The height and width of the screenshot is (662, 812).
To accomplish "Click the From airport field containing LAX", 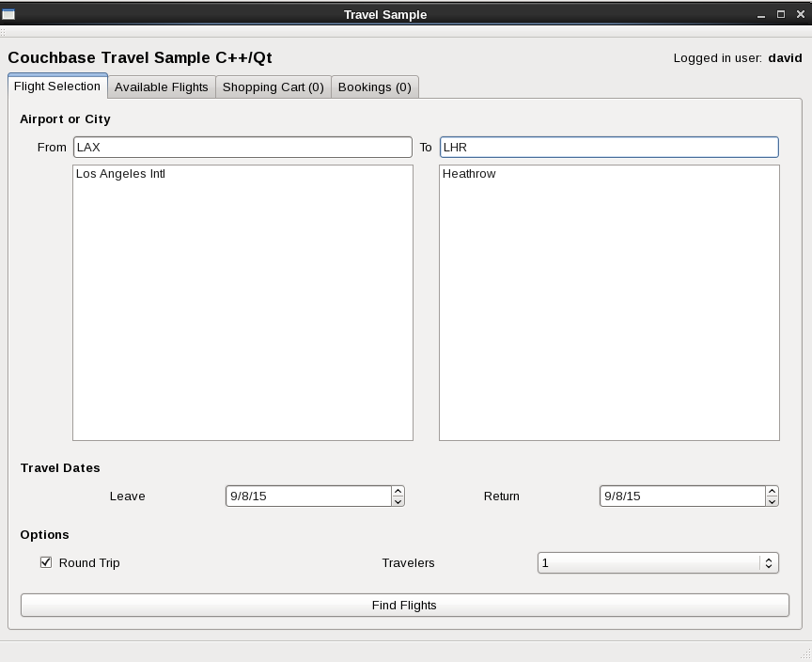I will click(242, 147).
